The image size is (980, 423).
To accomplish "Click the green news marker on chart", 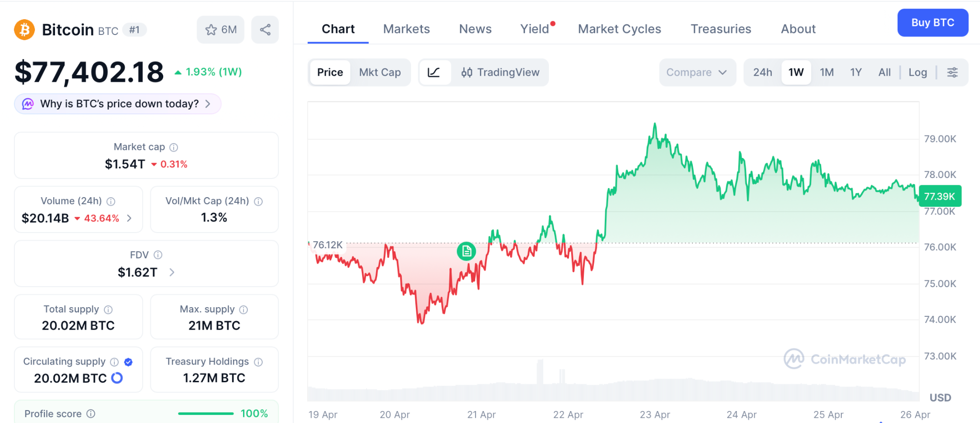I will tap(466, 251).
